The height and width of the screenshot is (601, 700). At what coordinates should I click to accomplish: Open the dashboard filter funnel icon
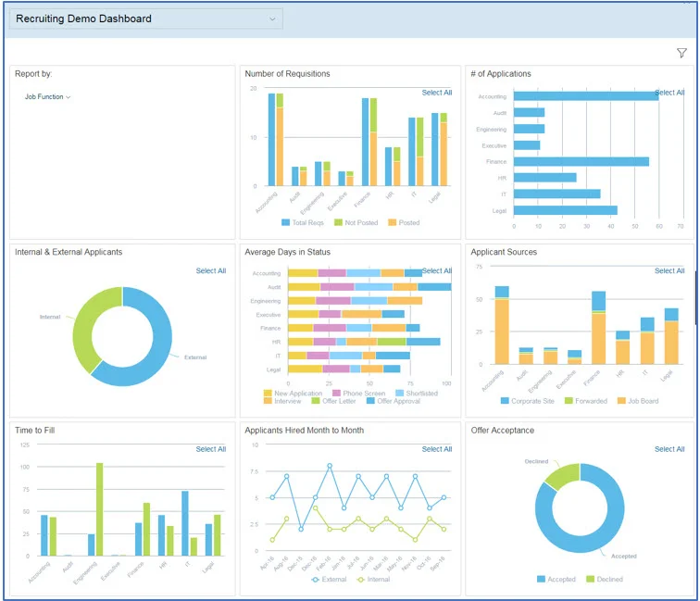681,54
